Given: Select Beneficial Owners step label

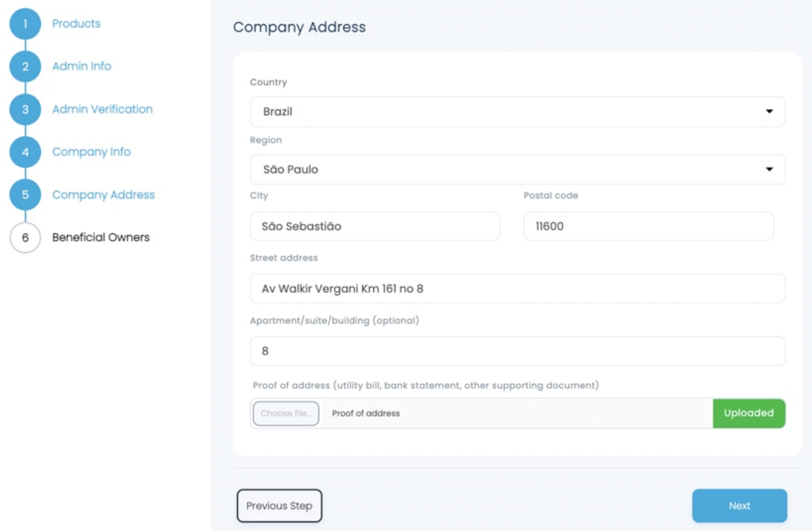Looking at the screenshot, I should (101, 237).
